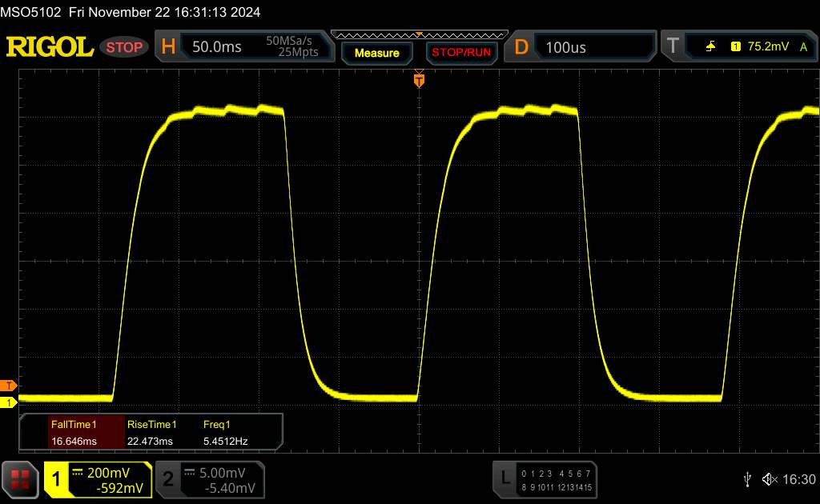This screenshot has width=820, height=504.
Task: Click channel 1 DC coupling icon
Action: point(78,473)
